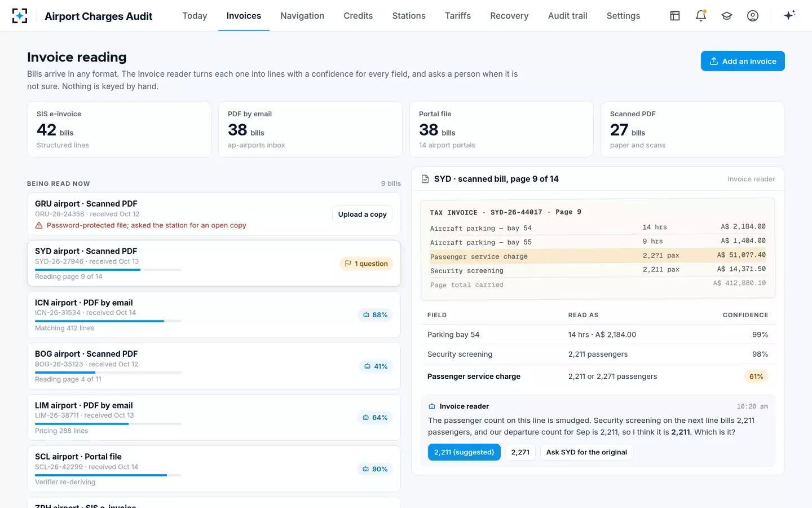Image resolution: width=812 pixels, height=508 pixels.
Task: Open the Settings tab
Action: pyautogui.click(x=623, y=16)
